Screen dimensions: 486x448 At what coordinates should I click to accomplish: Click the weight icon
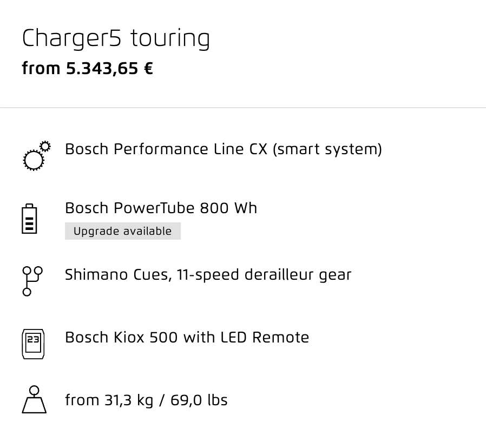coord(34,399)
